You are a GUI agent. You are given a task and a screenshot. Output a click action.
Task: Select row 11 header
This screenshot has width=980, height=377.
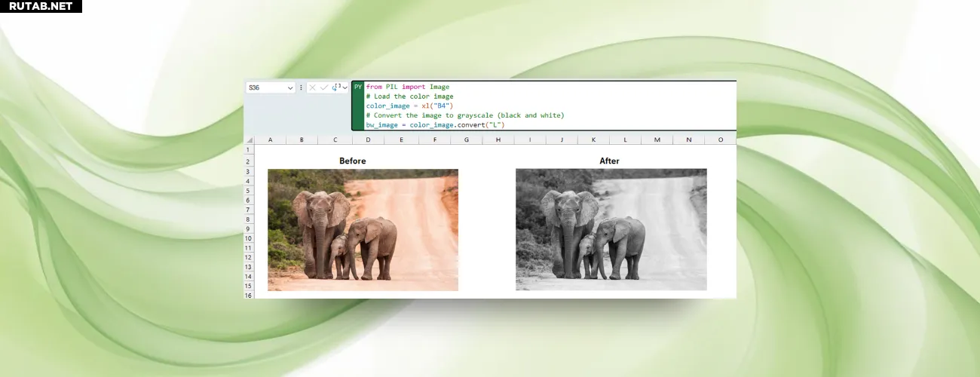click(249, 247)
